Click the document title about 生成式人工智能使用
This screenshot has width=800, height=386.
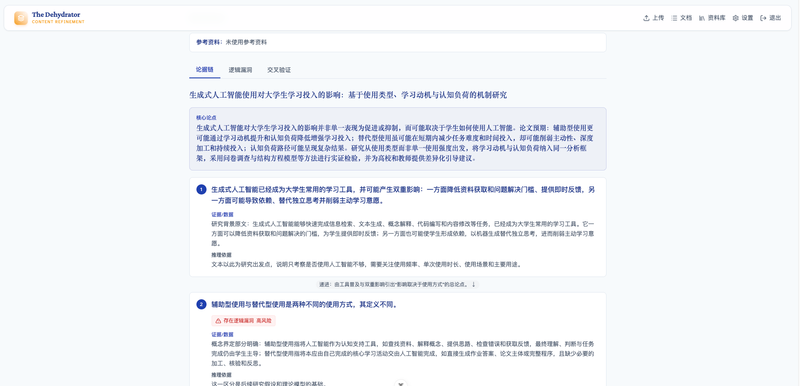click(x=348, y=95)
